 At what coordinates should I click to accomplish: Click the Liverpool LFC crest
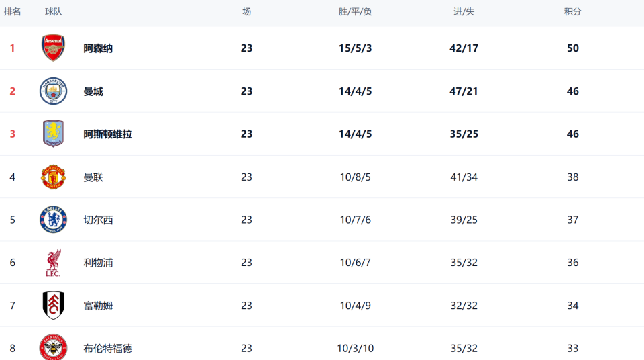point(54,263)
